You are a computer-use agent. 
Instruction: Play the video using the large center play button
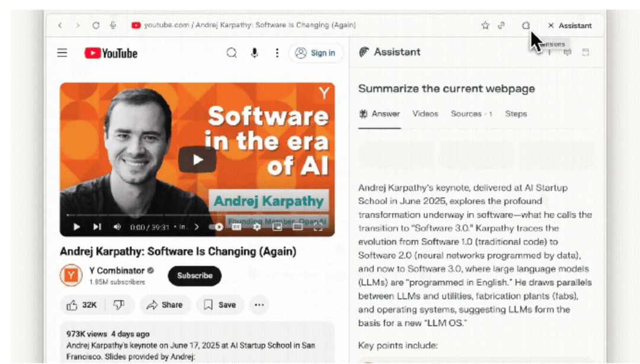coord(197,159)
